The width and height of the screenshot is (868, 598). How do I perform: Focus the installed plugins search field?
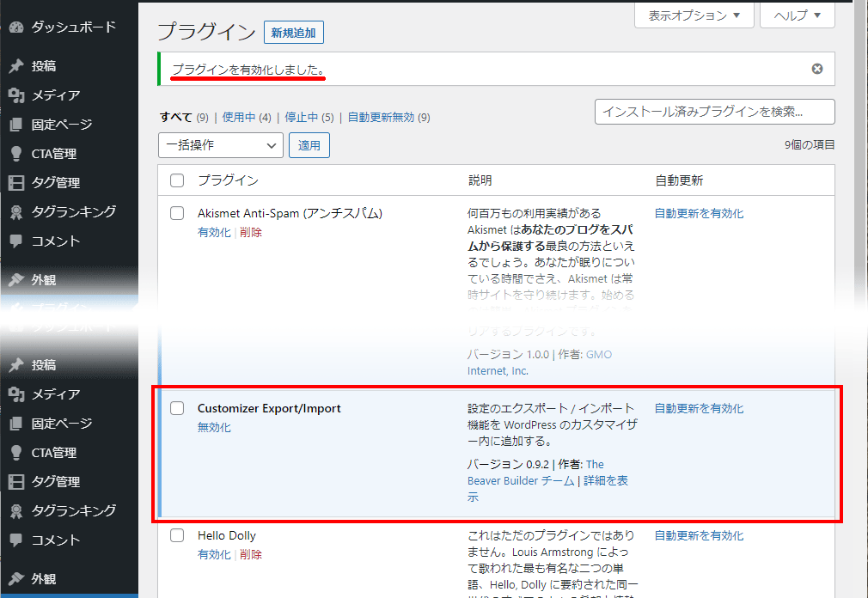[x=714, y=112]
